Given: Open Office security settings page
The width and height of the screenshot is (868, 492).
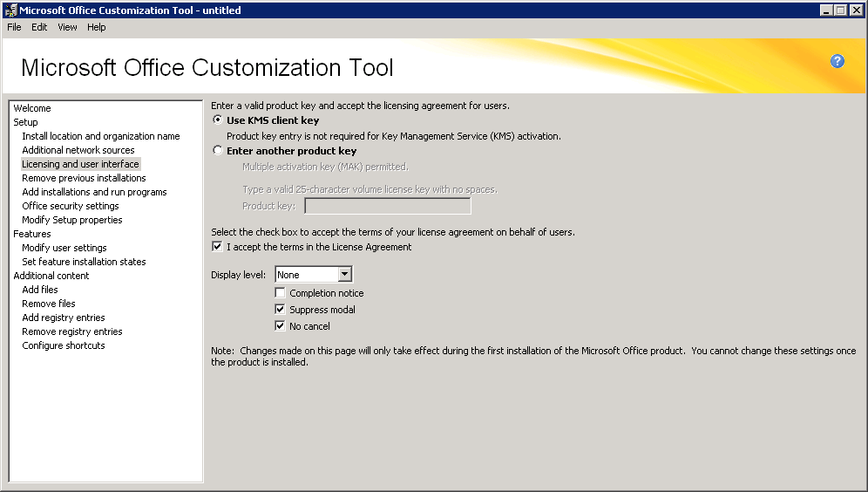Looking at the screenshot, I should (x=71, y=206).
